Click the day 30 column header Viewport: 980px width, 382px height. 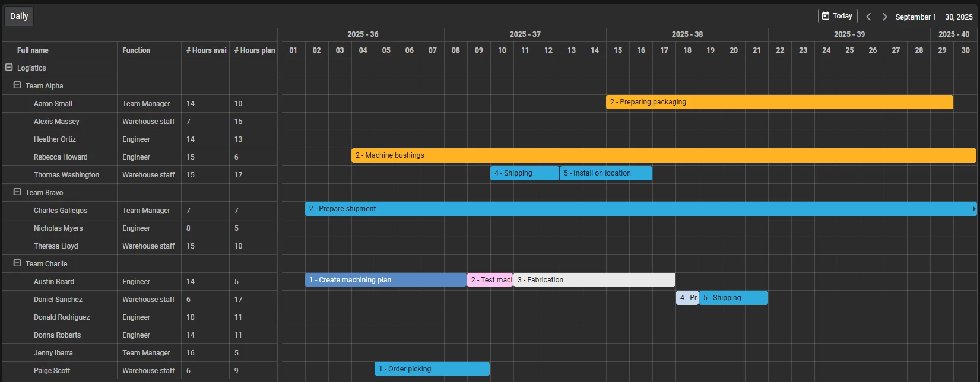tap(965, 50)
